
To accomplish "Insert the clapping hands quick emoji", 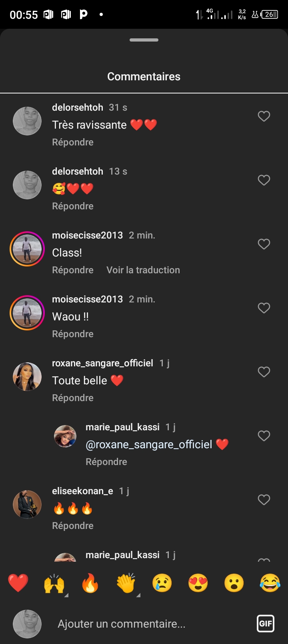I will point(126,583).
